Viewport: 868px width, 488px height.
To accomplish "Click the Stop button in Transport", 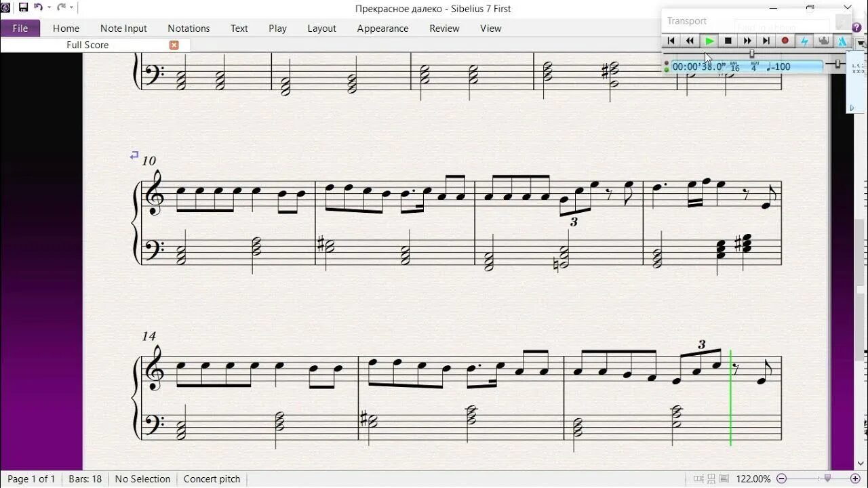I will tap(728, 41).
